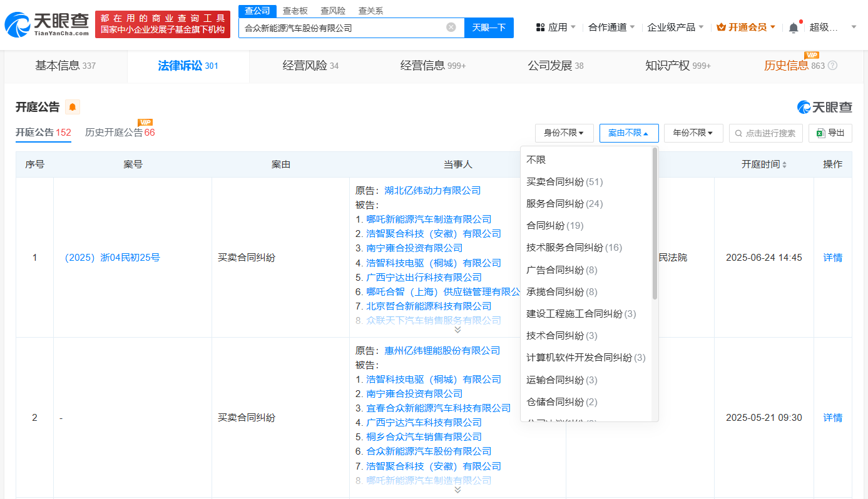Screen dimensions: 868x499
Task: Open the 合作通道 dropdown
Action: click(611, 28)
